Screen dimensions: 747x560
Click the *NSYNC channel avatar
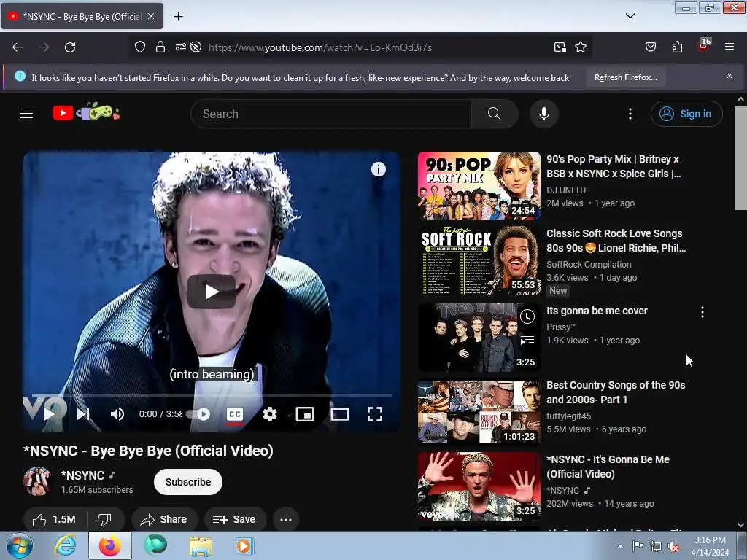pos(37,481)
